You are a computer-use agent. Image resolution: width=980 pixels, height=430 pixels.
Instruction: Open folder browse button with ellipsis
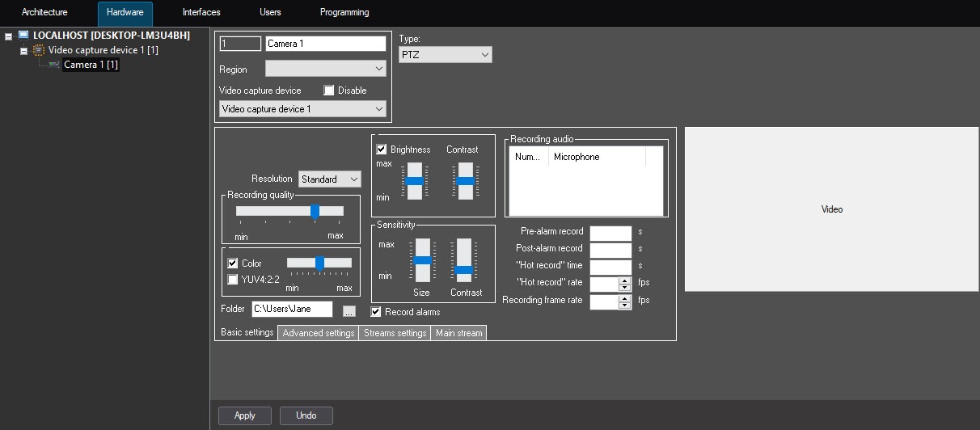348,310
